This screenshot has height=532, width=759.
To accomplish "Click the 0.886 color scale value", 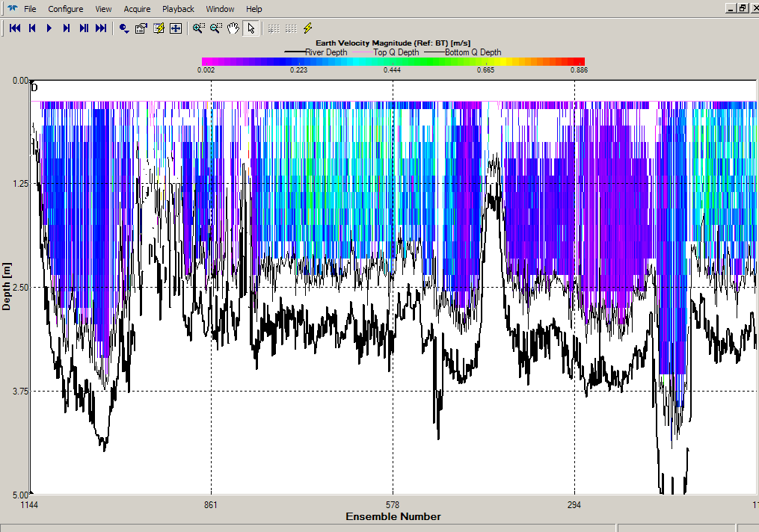I will pyautogui.click(x=579, y=69).
